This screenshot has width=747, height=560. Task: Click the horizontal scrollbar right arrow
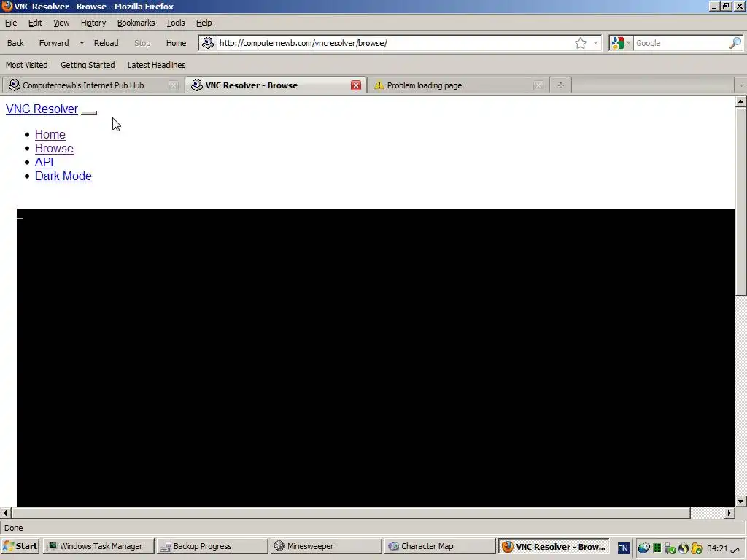729,513
